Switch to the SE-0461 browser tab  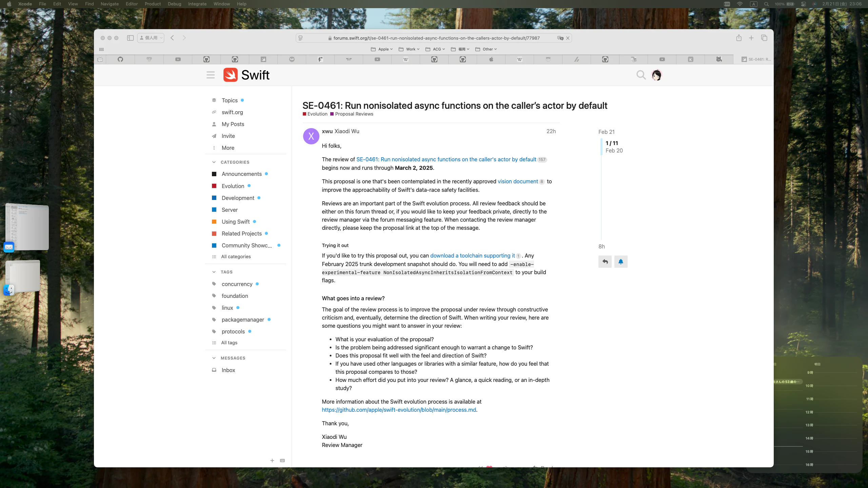pyautogui.click(x=756, y=59)
